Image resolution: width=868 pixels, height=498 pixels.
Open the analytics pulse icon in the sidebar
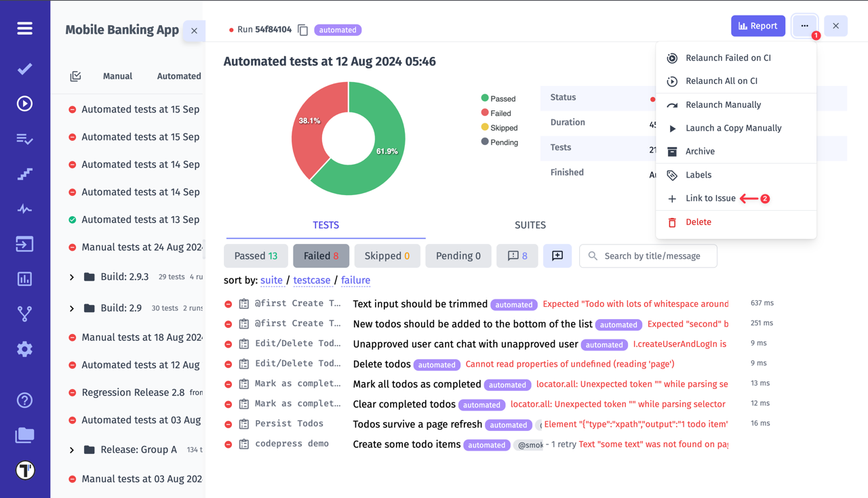(x=24, y=209)
